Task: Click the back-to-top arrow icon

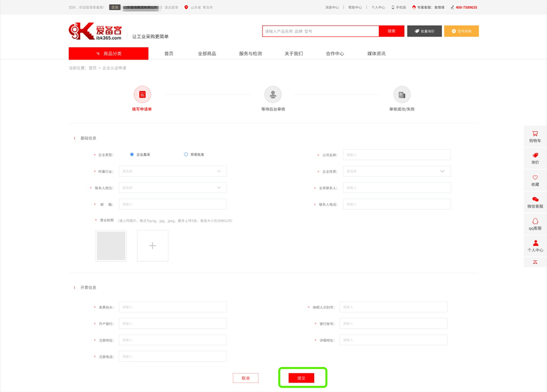Action: pyautogui.click(x=535, y=262)
